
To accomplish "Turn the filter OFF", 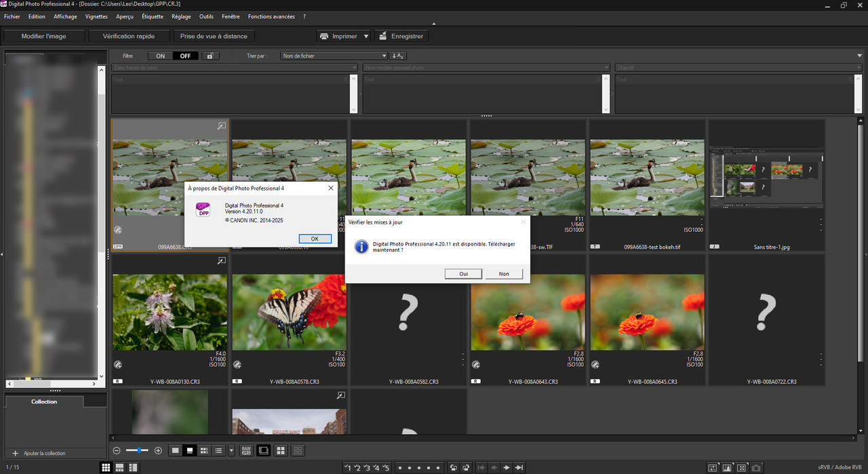I will 185,56.
